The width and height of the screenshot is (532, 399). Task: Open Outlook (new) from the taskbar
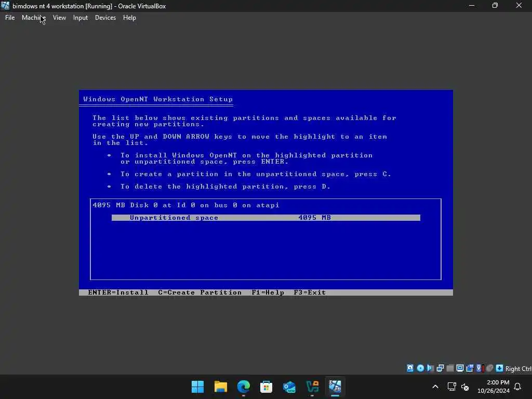coord(289,387)
